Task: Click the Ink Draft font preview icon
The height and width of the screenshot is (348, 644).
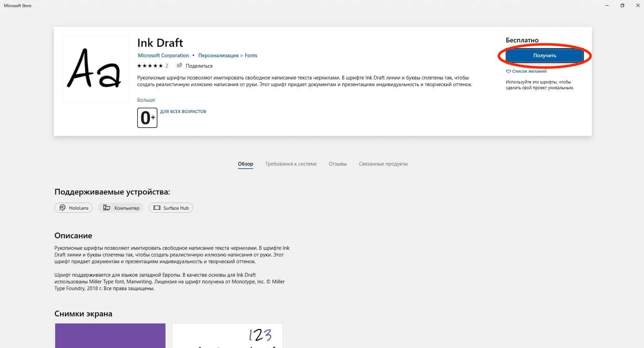Action: point(96,69)
